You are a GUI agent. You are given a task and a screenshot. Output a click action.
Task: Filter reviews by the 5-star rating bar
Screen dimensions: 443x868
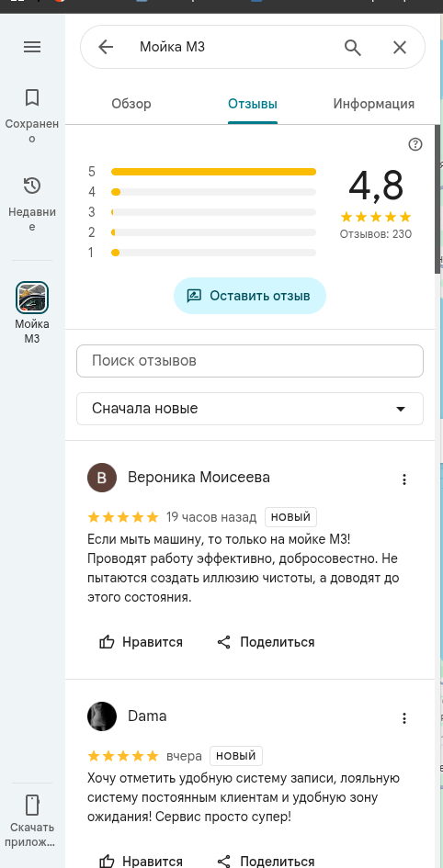214,172
